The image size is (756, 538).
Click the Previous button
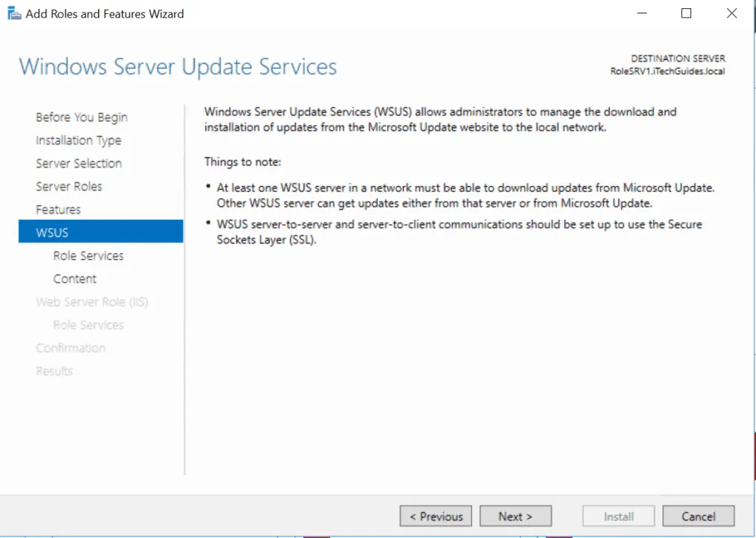436,516
